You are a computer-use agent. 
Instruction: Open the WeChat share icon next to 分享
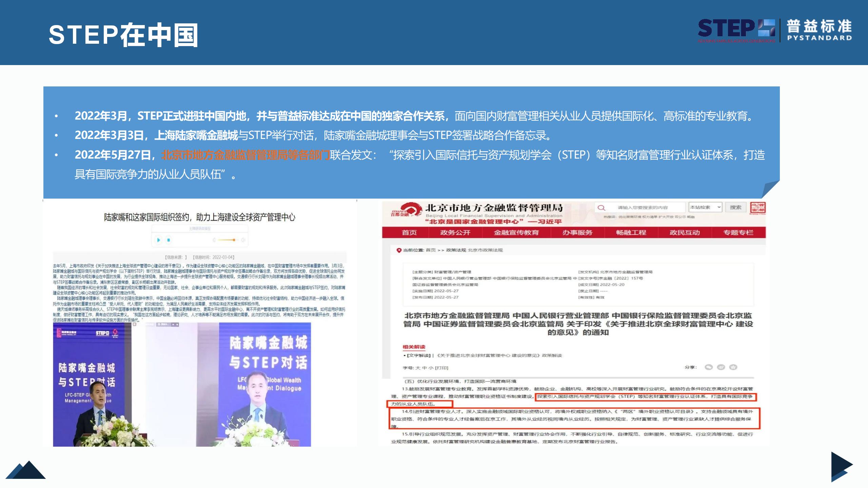point(709,368)
